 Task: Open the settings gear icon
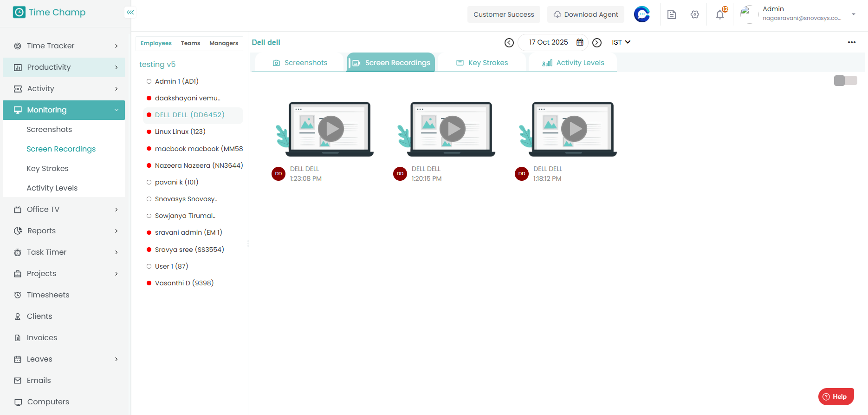click(695, 14)
